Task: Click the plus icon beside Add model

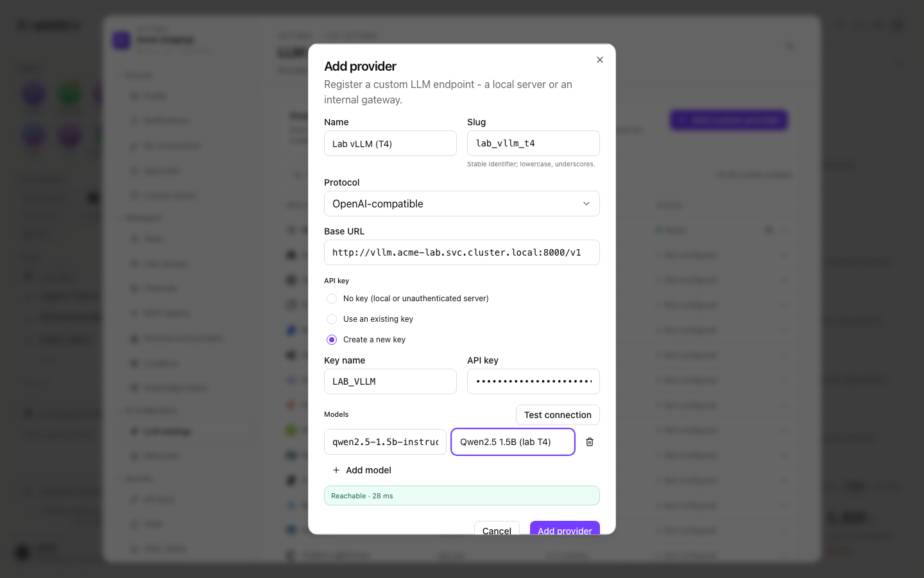Action: pyautogui.click(x=336, y=470)
